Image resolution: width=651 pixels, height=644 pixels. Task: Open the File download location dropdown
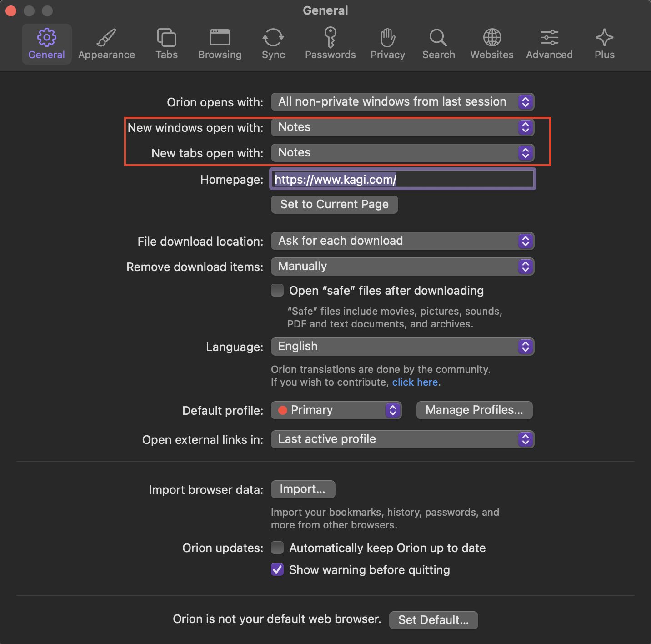pos(402,241)
